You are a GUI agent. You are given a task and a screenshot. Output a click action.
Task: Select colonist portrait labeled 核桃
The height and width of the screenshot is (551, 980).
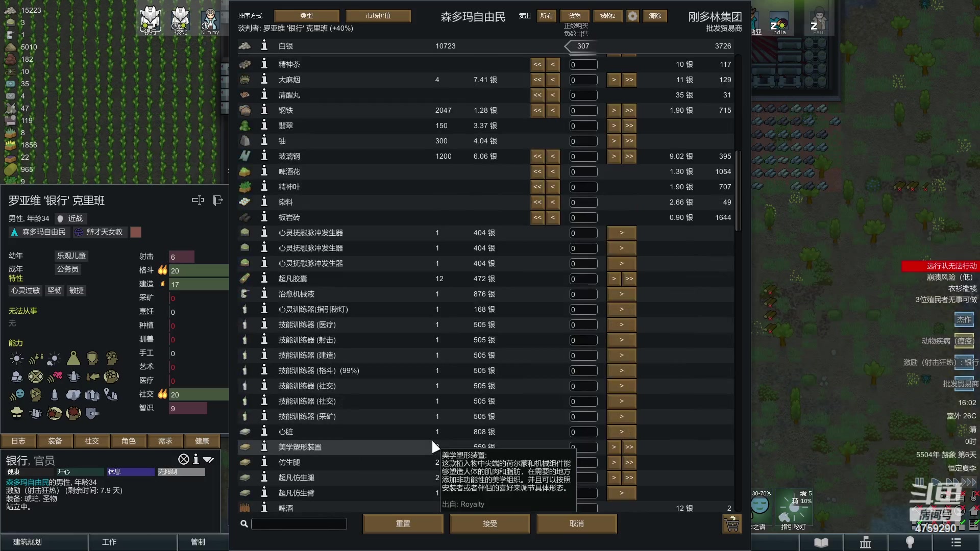[x=180, y=20]
